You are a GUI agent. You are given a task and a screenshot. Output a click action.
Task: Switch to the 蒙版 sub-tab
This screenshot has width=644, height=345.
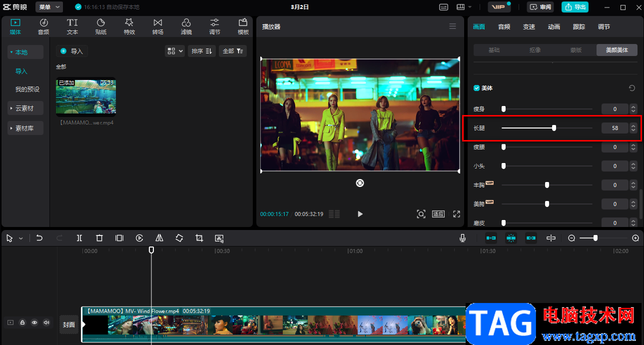(x=576, y=50)
